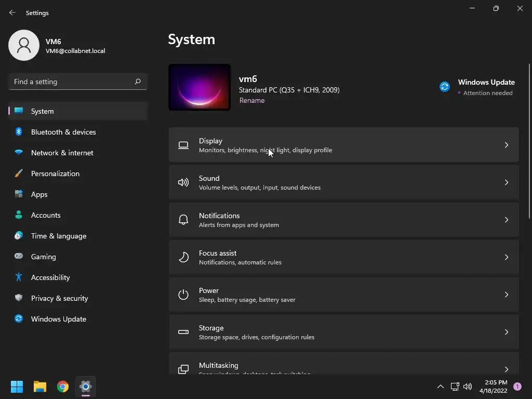Click the vertical scrollbar on right
The height and width of the screenshot is (399, 532).
(x=529, y=141)
